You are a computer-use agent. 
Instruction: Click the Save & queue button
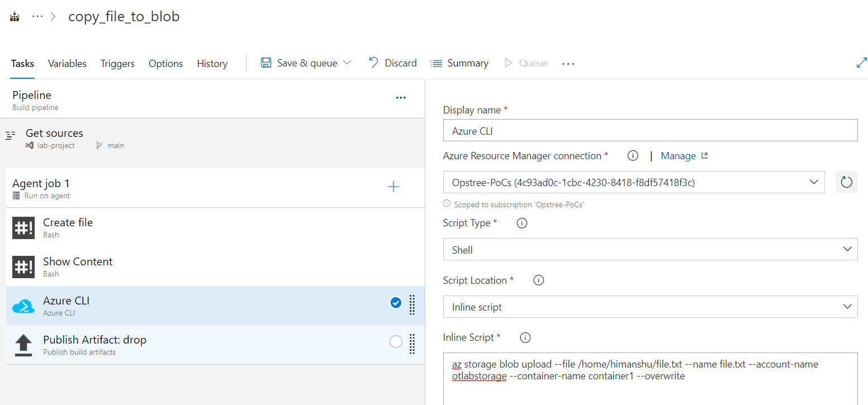(x=306, y=63)
